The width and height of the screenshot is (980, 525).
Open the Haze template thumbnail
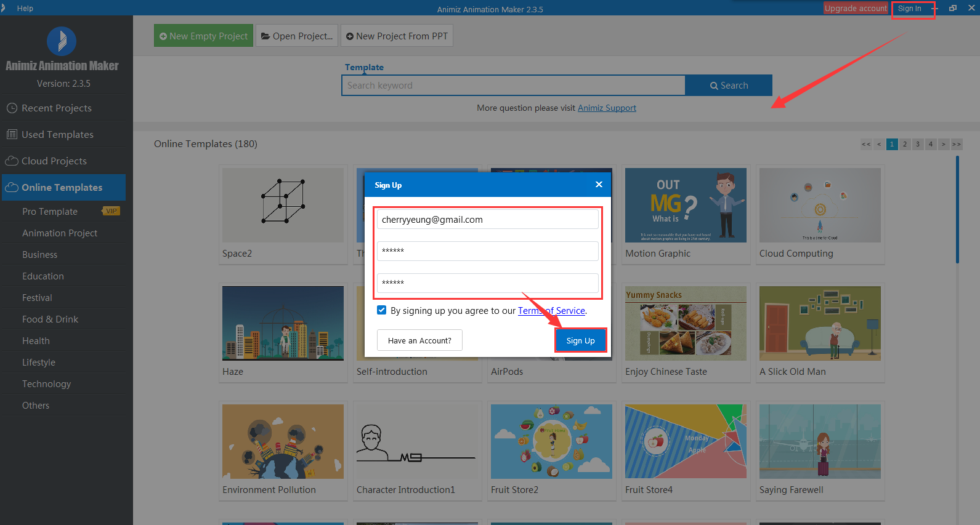283,323
